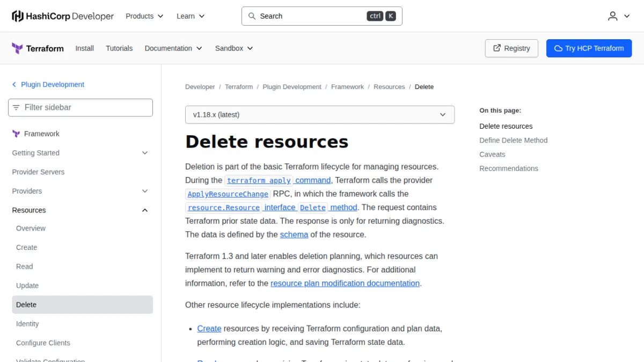Open the v1.18.x version selector
This screenshot has height=362, width=644.
click(x=320, y=115)
